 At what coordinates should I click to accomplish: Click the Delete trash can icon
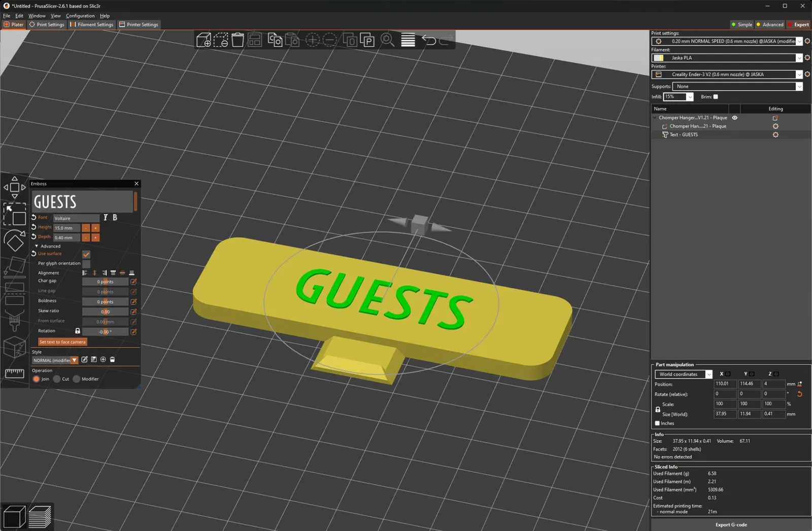[238, 40]
